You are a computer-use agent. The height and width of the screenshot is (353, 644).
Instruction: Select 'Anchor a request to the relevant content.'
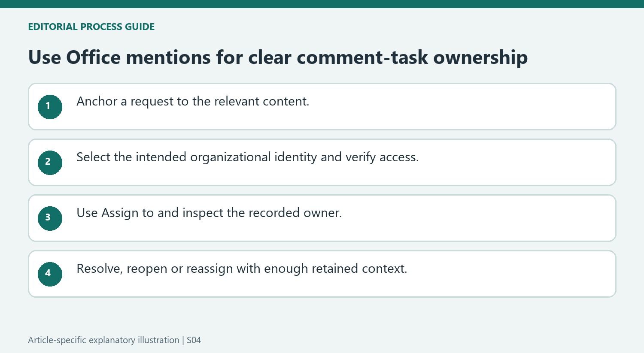193,102
